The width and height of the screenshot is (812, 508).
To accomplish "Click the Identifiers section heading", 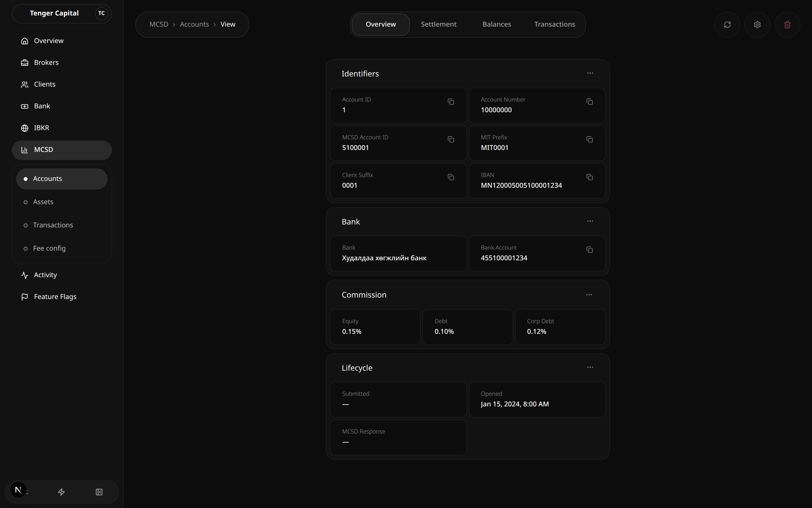I will [x=360, y=74].
